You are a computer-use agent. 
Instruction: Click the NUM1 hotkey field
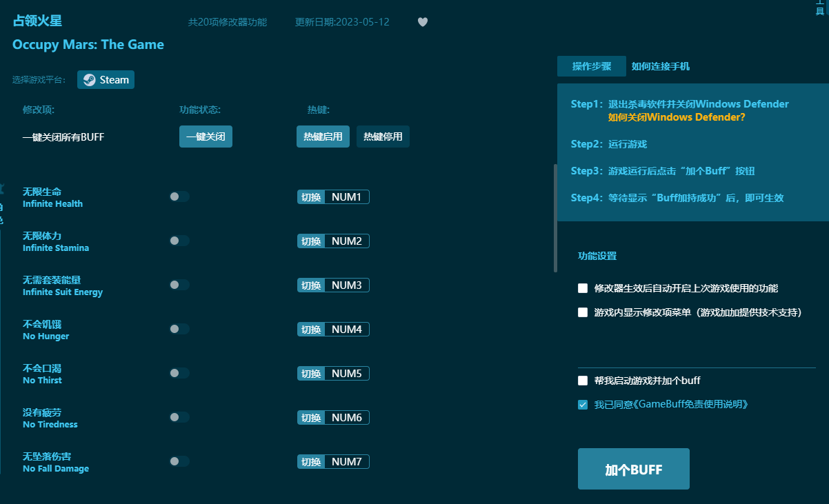click(x=346, y=197)
